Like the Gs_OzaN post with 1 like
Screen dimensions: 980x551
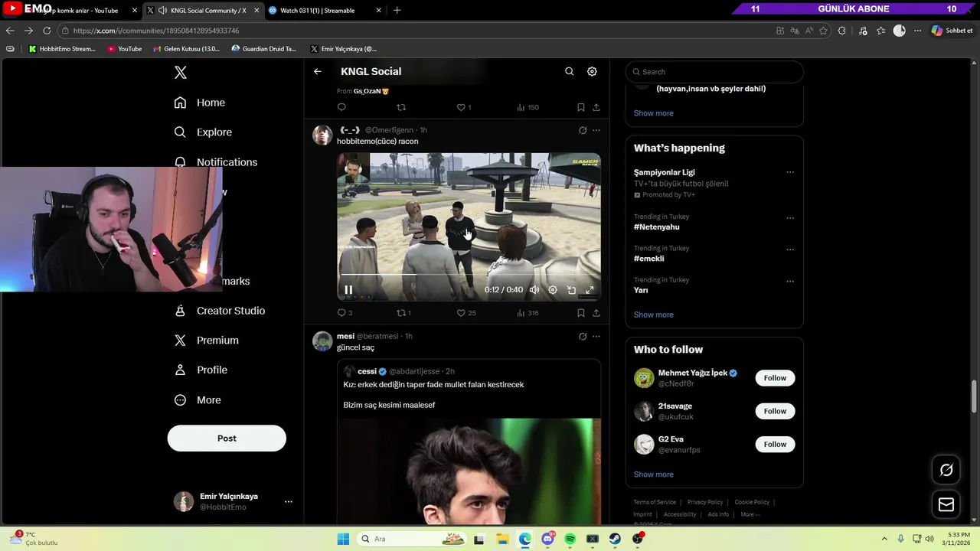[463, 107]
